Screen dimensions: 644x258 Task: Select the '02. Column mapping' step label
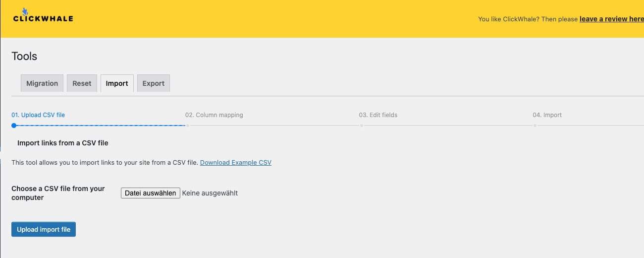tap(214, 115)
